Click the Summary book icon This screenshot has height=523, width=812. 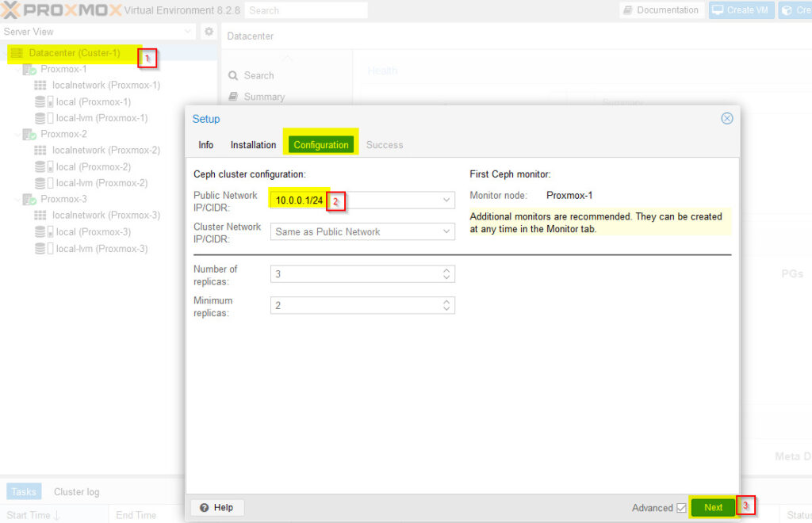point(233,97)
